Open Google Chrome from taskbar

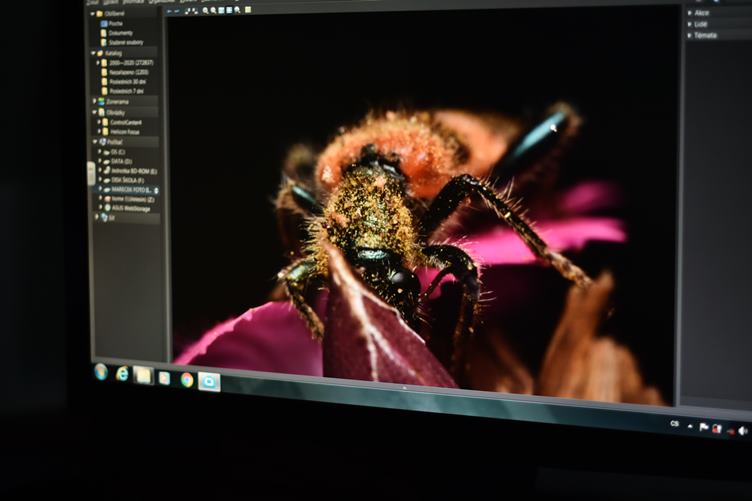[187, 380]
